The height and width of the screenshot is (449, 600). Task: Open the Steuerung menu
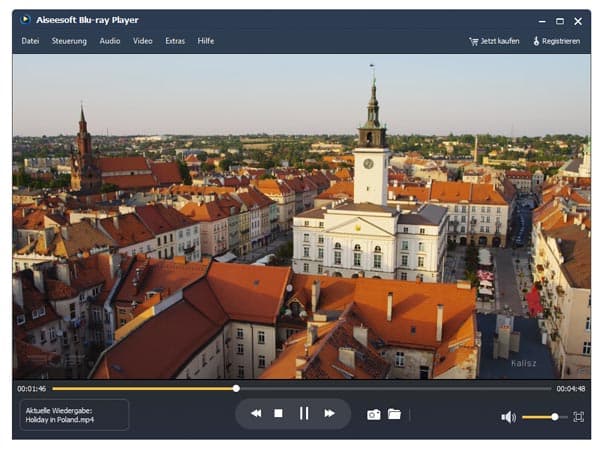tap(69, 41)
